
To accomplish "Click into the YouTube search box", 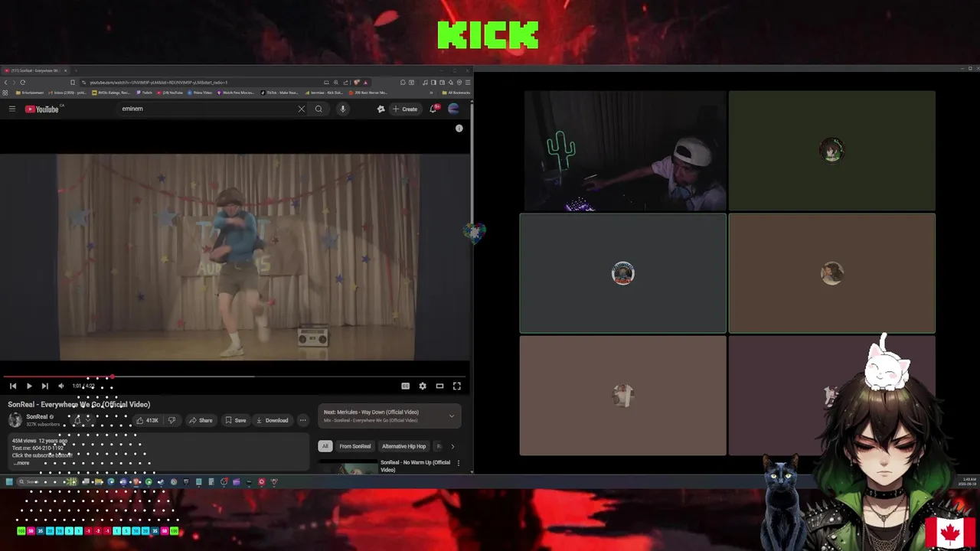I will pyautogui.click(x=207, y=109).
